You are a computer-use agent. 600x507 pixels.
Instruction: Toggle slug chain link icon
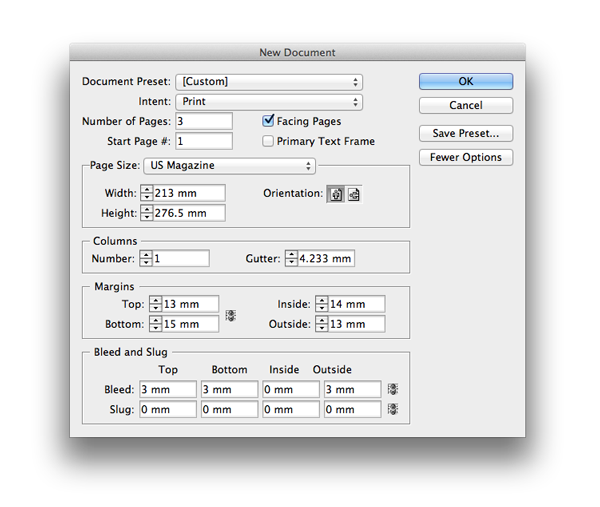pyautogui.click(x=393, y=409)
